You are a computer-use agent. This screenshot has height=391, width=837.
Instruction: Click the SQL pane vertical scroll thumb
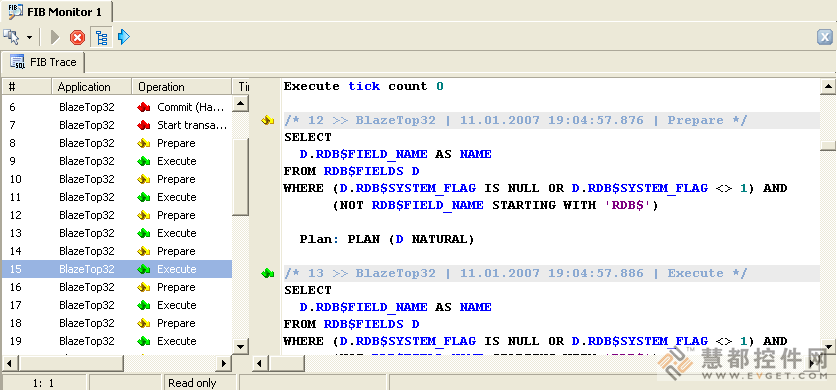pos(828,146)
